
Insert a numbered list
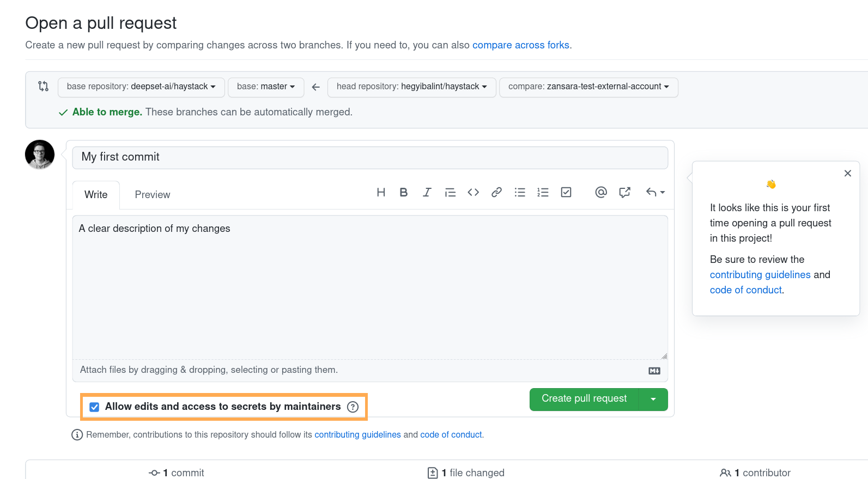(x=543, y=192)
